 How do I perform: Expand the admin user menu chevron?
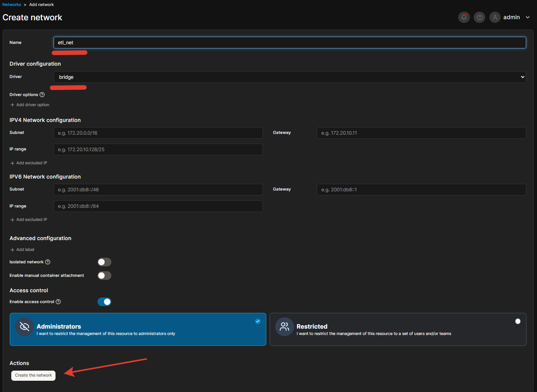pyautogui.click(x=528, y=17)
